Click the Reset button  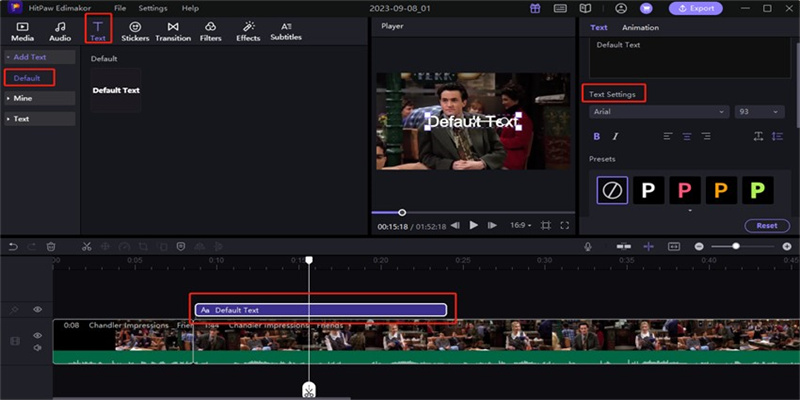pyautogui.click(x=766, y=226)
